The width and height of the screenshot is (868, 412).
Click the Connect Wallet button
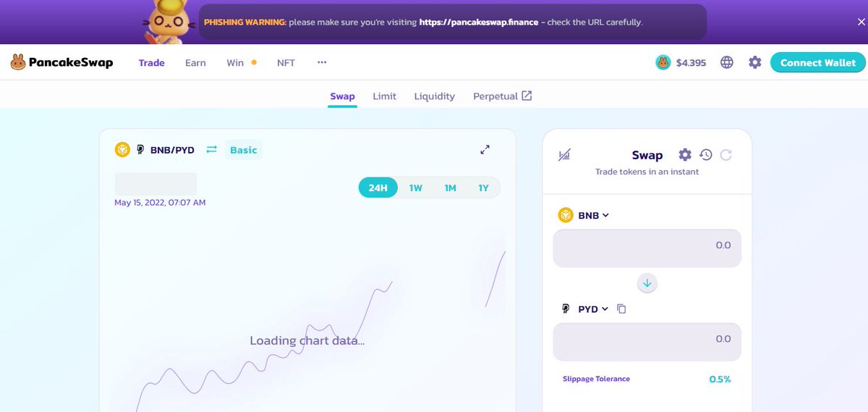click(x=818, y=63)
